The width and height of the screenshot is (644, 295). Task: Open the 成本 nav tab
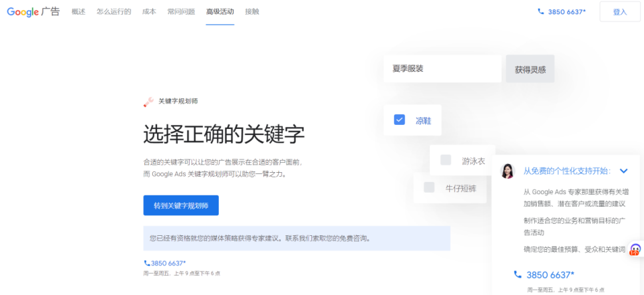[149, 11]
